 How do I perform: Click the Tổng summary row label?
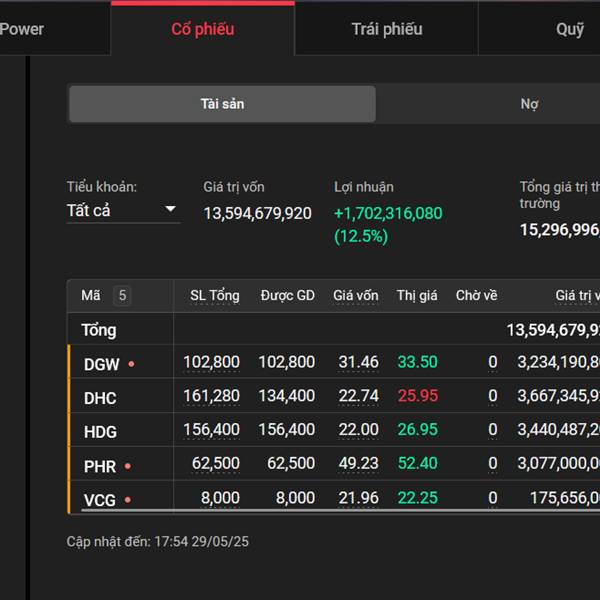tap(99, 330)
